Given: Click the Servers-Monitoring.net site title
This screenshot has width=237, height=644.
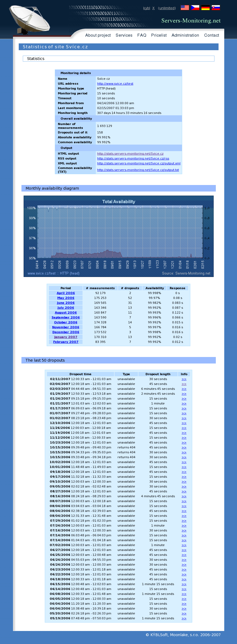Looking at the screenshot, I should click(x=191, y=21).
